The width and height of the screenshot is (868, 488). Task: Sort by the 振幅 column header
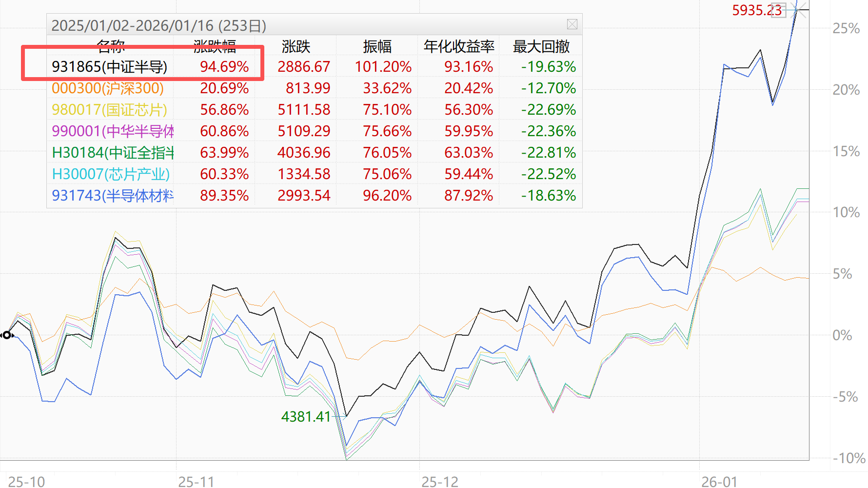(377, 47)
